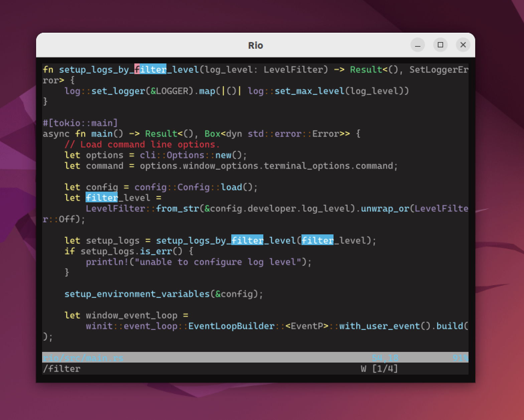Screen dimensions: 524x420
Task: Click 'log::set_logger(&LOGGER)' text
Action: pyautogui.click(x=129, y=91)
